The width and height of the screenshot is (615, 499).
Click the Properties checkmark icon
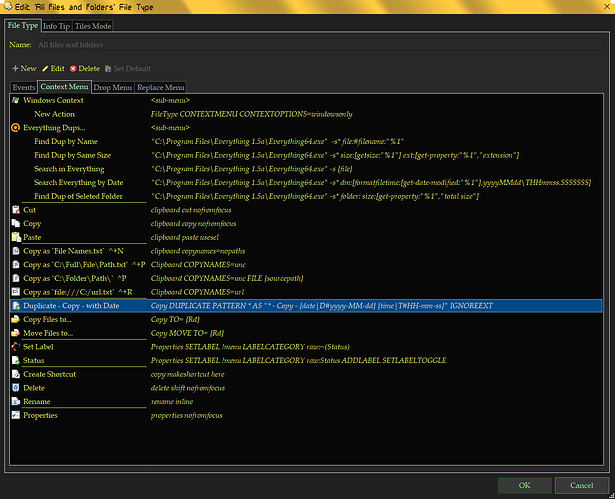pyautogui.click(x=15, y=415)
